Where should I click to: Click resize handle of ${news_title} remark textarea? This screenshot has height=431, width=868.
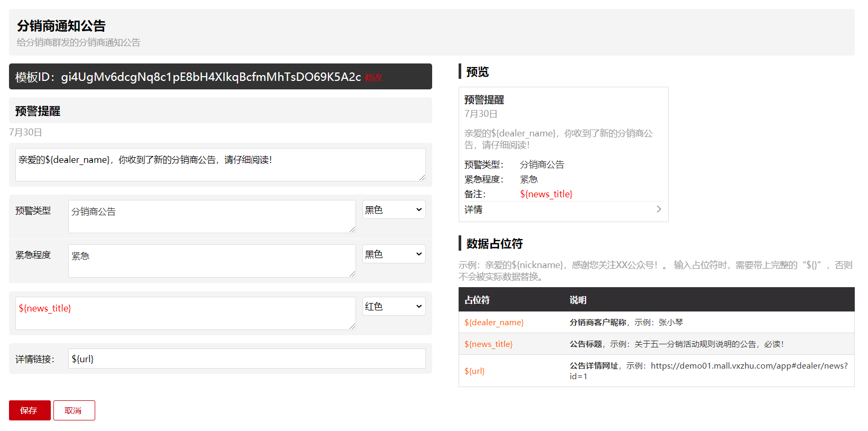[x=352, y=326]
